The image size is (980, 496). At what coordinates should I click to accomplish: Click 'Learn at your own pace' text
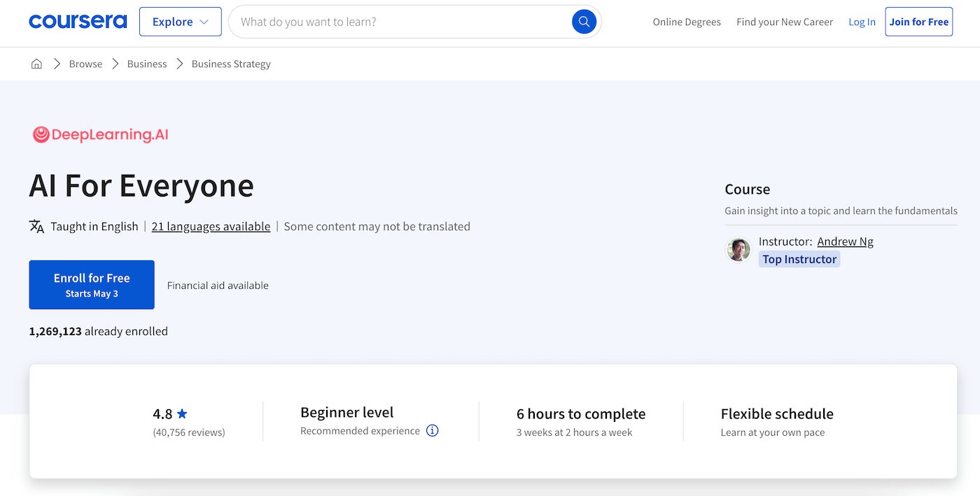(x=773, y=432)
